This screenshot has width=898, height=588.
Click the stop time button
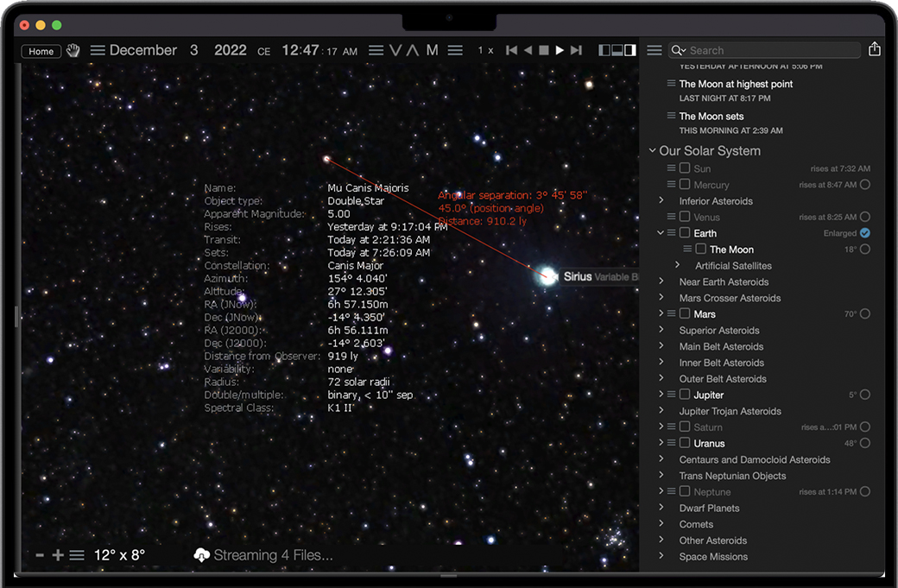coord(544,51)
